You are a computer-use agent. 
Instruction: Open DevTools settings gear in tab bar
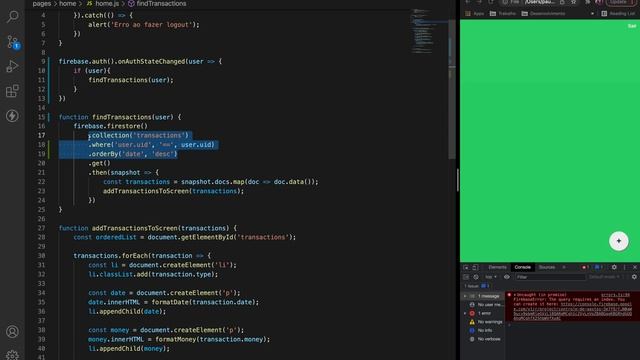[x=614, y=267]
